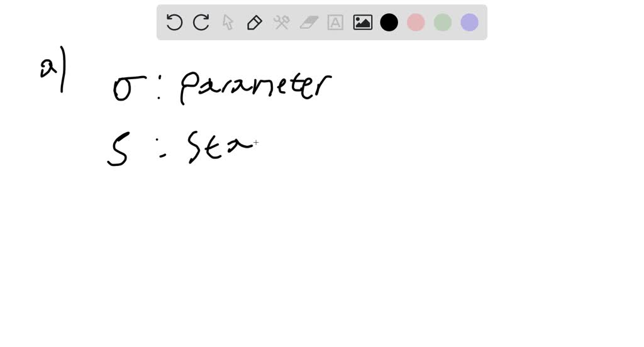Click the handwritten 'a)' label
Screen dimensions: 644x347
tap(53, 69)
